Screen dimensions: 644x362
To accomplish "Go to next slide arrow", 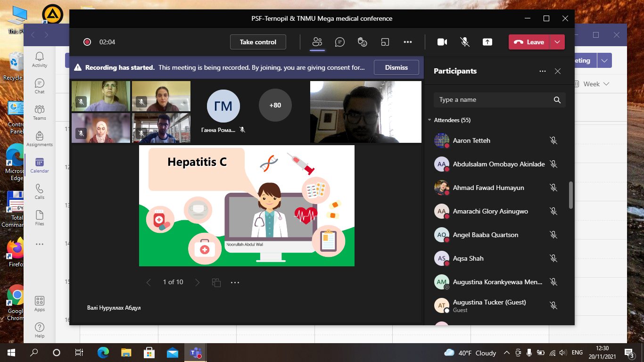I will pos(197,282).
